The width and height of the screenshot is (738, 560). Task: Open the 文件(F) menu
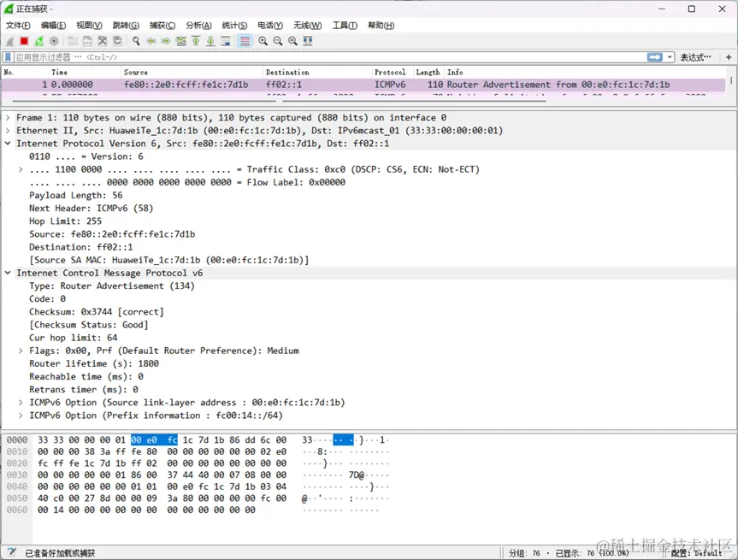coord(18,26)
